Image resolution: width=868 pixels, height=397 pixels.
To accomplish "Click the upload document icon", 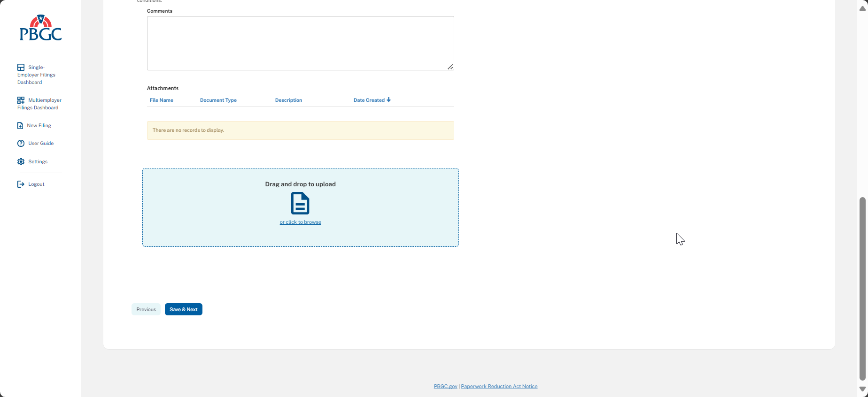I will click(300, 203).
